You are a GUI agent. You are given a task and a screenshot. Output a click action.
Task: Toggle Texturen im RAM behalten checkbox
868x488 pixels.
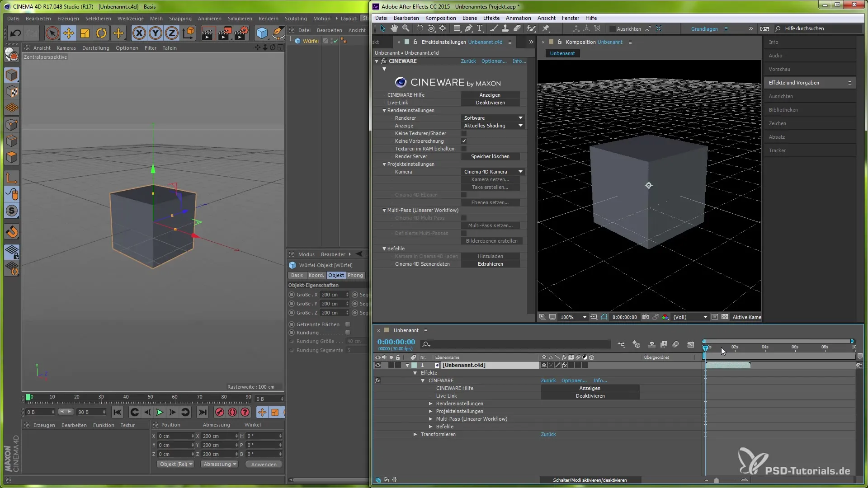(x=463, y=149)
